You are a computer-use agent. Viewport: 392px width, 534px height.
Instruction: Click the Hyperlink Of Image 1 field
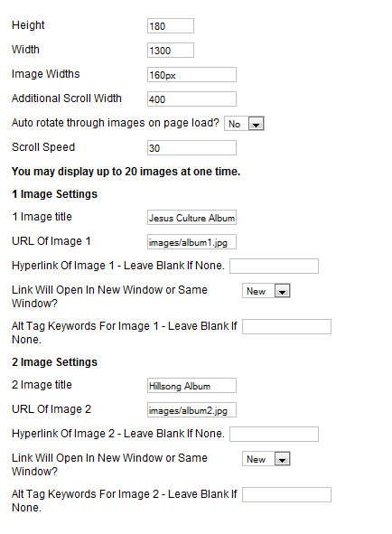pos(274,266)
